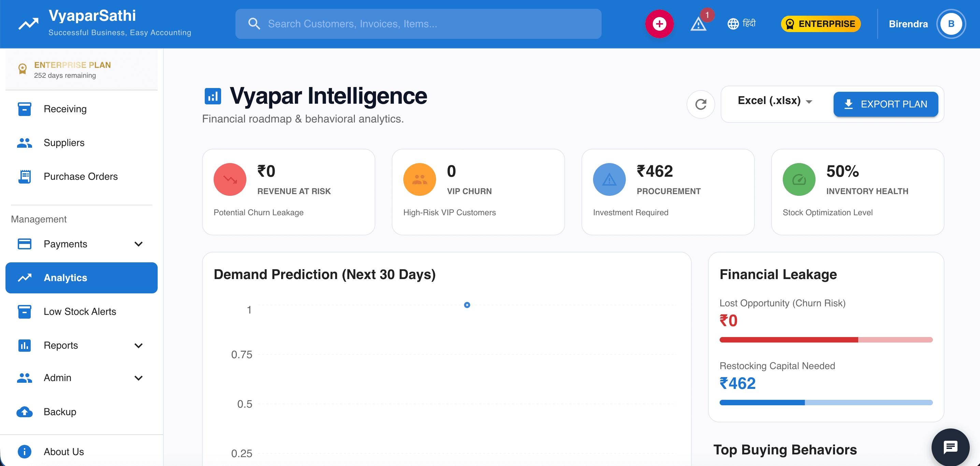
Task: Open the warning alerts notification icon
Action: pyautogui.click(x=698, y=24)
